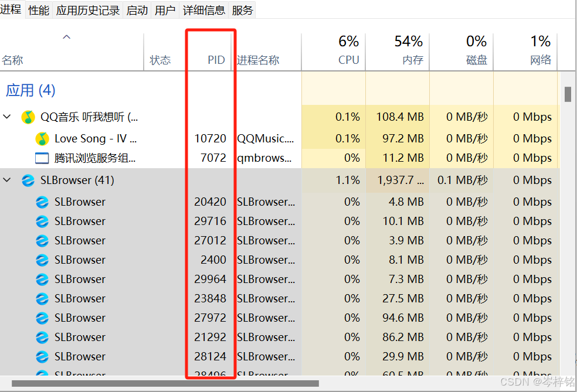This screenshot has height=392, width=577.
Task: Click the 1.1% CPU value
Action: point(347,180)
